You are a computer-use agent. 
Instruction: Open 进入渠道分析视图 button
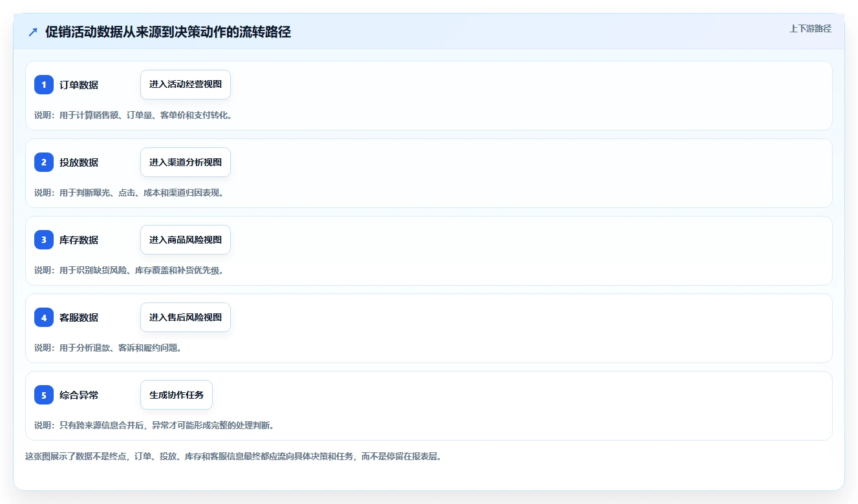(186, 162)
